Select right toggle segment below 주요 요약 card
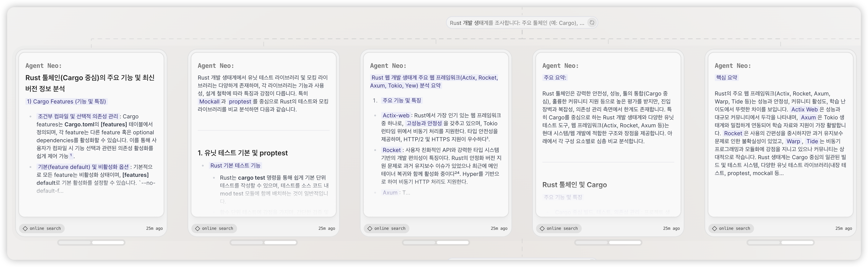 click(625, 242)
